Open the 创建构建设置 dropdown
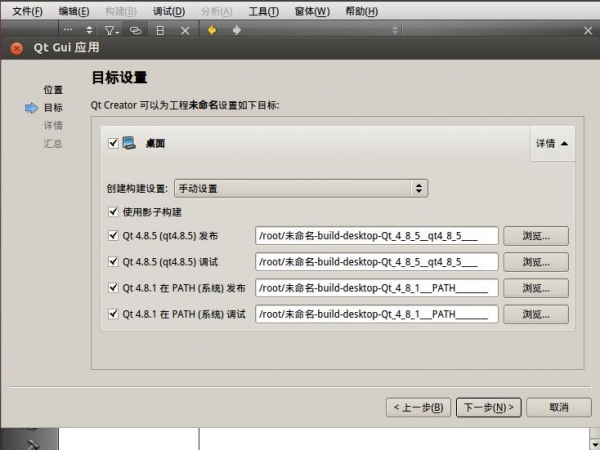Viewport: 600px width, 450px height. (301, 188)
